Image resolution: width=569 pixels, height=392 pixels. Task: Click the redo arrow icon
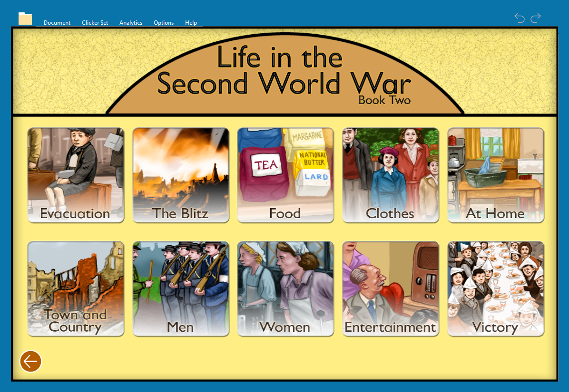536,18
